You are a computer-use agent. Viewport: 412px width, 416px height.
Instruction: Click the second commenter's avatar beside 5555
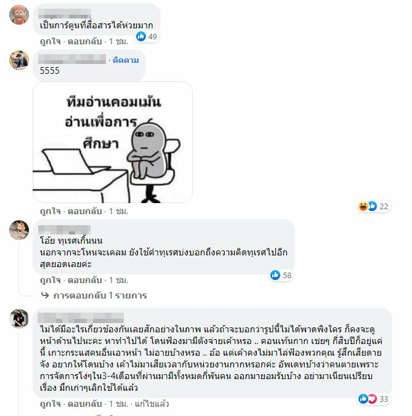click(x=19, y=60)
